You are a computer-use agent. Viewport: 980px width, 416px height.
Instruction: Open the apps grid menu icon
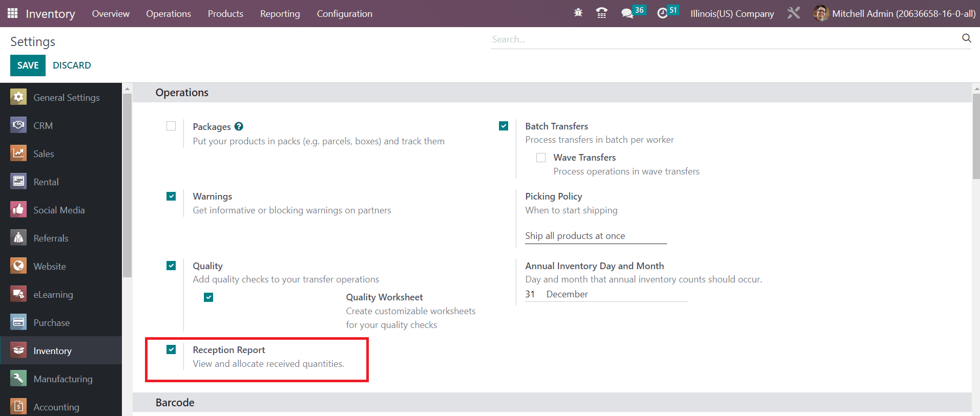pyautogui.click(x=12, y=13)
